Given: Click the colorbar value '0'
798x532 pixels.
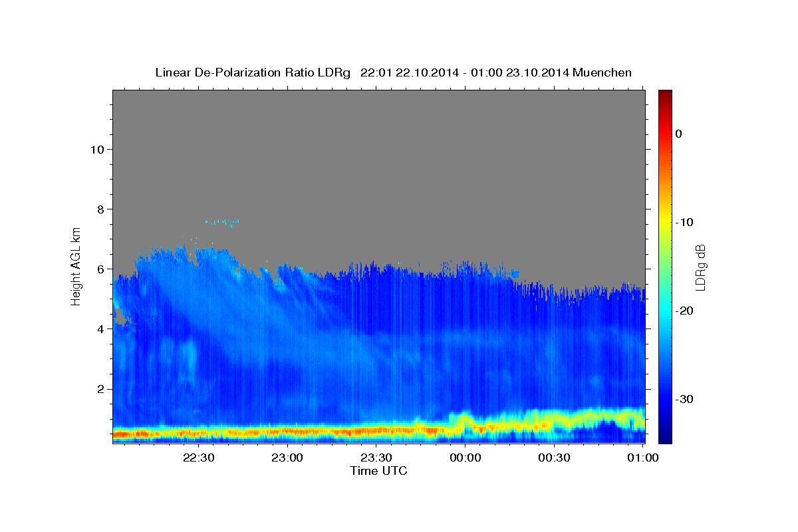Looking at the screenshot, I should point(678,134).
